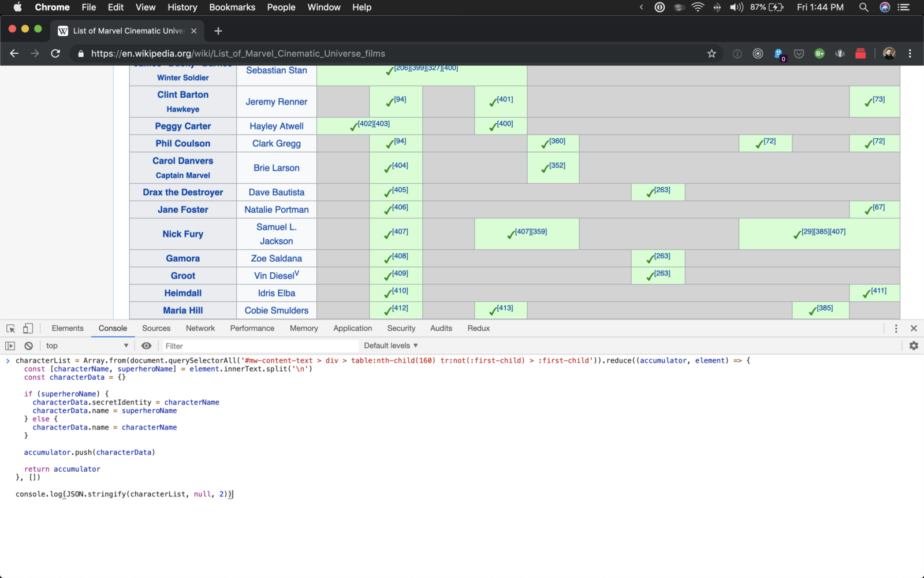The width and height of the screenshot is (924, 578).
Task: Follow the Brie Larson actor link
Action: tap(277, 168)
